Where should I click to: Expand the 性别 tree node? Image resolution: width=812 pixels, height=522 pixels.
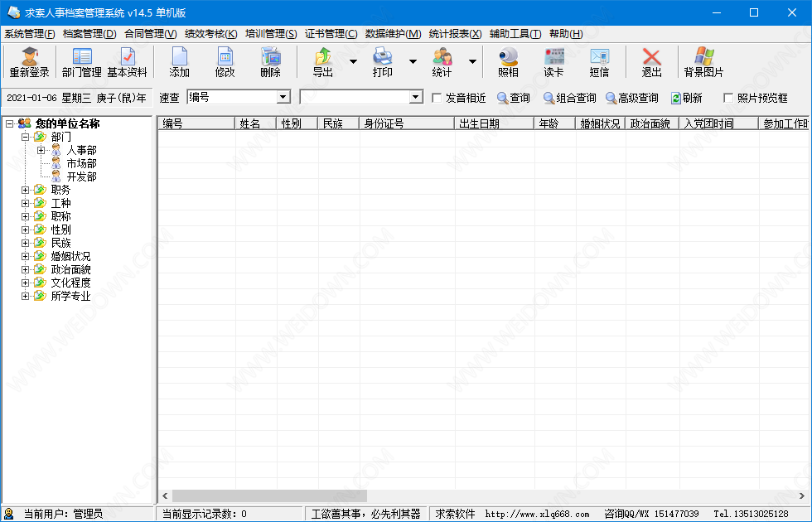(x=25, y=230)
